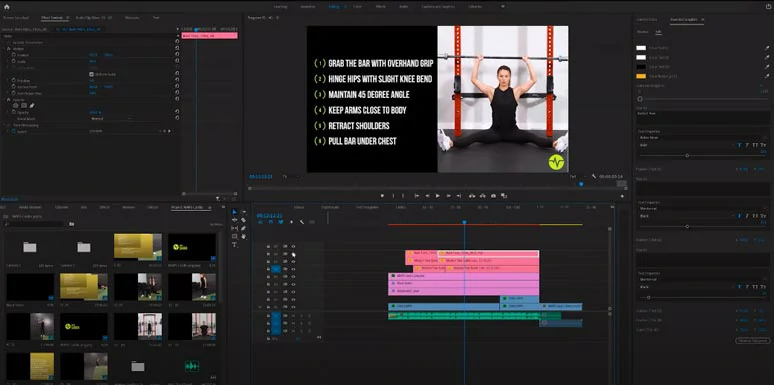Toggle eye visibility of topmost video track

[293, 246]
